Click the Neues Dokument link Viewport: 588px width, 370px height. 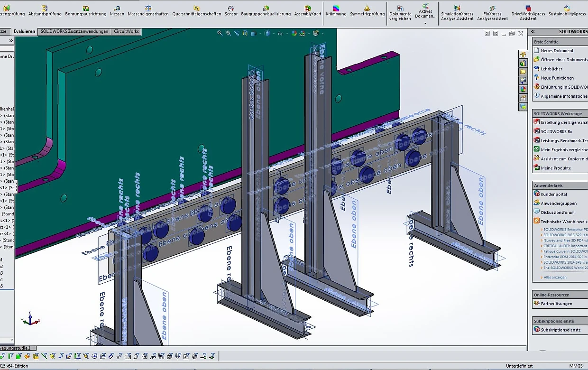pyautogui.click(x=557, y=51)
